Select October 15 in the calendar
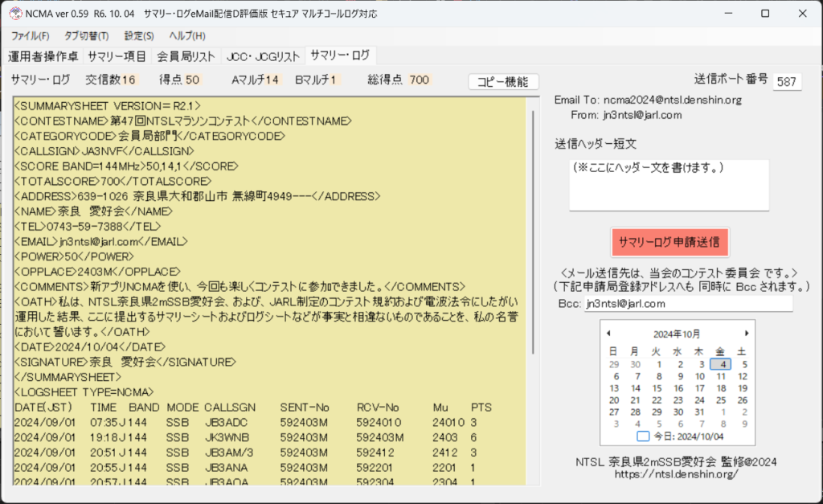This screenshot has width=823, height=504. 657,387
